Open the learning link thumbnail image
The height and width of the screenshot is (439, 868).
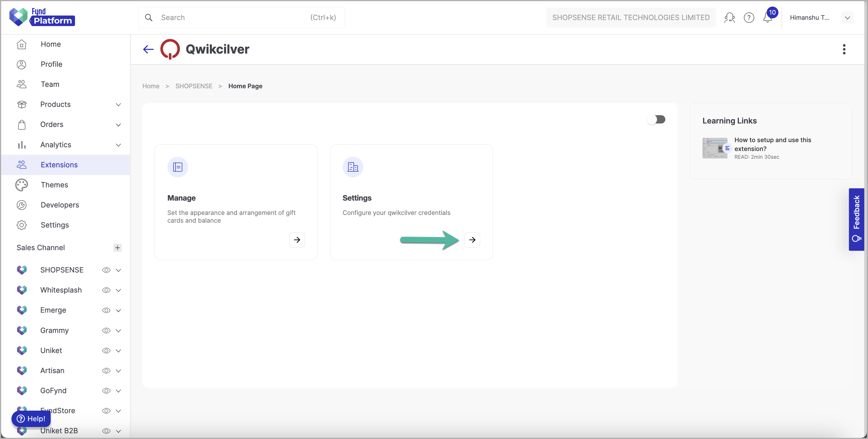coord(715,148)
